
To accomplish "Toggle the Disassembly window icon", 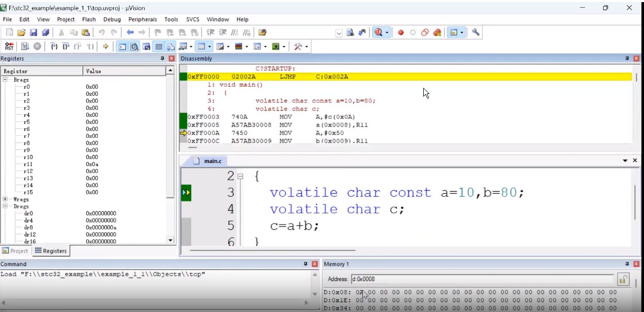I will 134,46.
